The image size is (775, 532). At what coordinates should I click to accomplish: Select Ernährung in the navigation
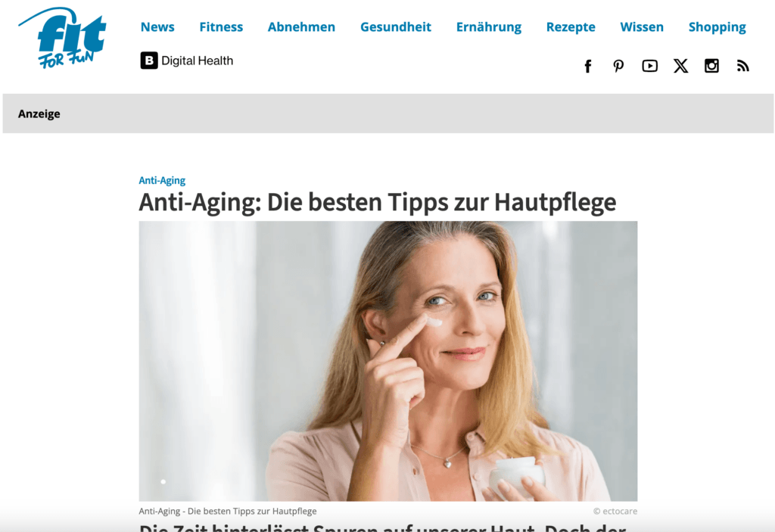[x=488, y=27]
